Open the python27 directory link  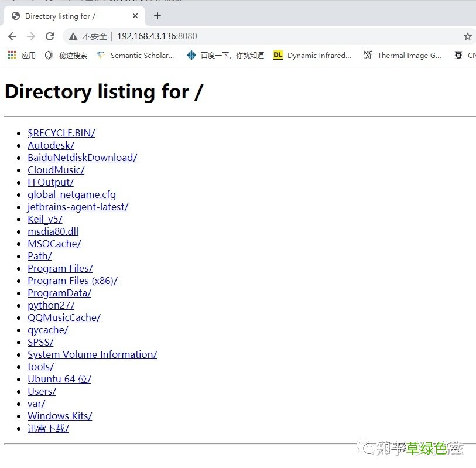click(x=50, y=305)
